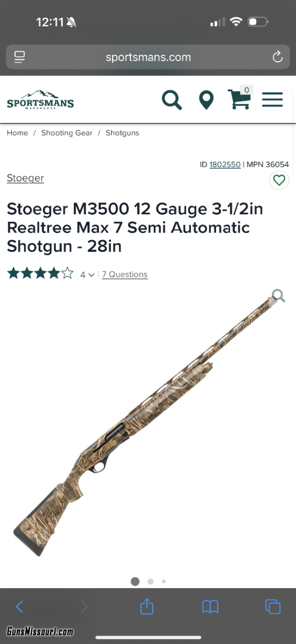
Task: Tap the Safari reload page icon
Action: point(278,56)
